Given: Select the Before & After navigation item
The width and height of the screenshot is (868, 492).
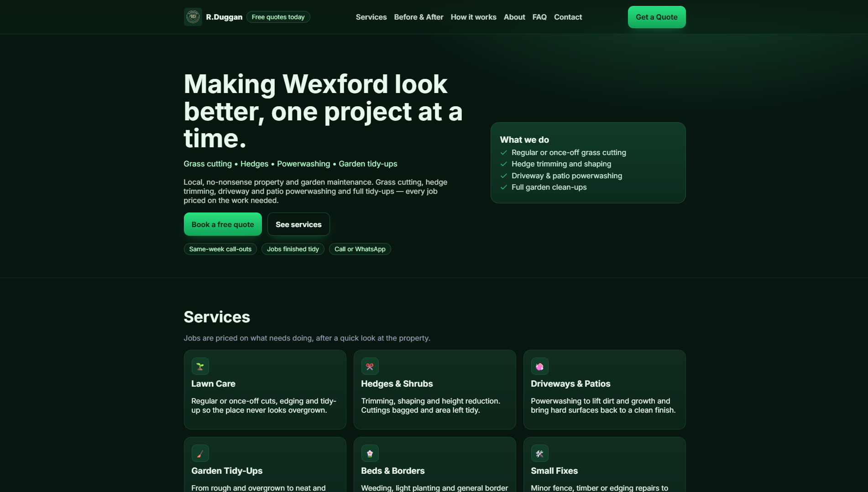Looking at the screenshot, I should point(418,17).
